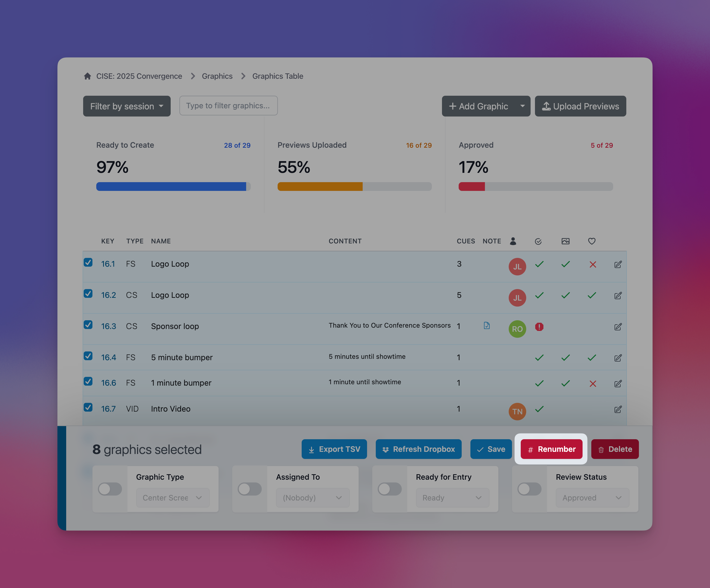Viewport: 710px width, 588px height.
Task: Click the red alert icon on row 16.3
Action: [539, 327]
